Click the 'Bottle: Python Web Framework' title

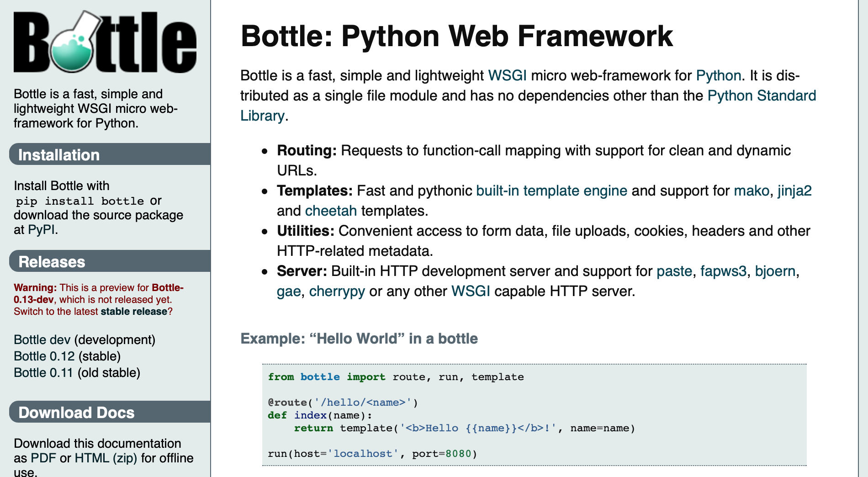coord(457,36)
